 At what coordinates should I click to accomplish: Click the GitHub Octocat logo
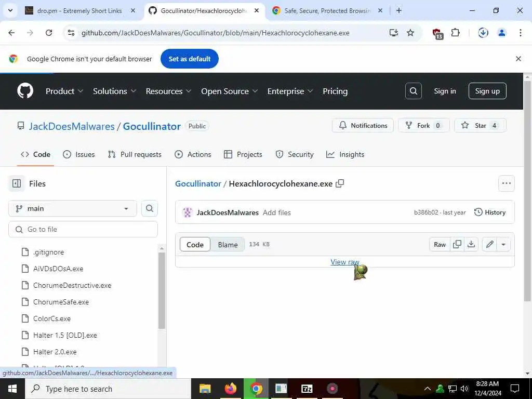click(25, 91)
